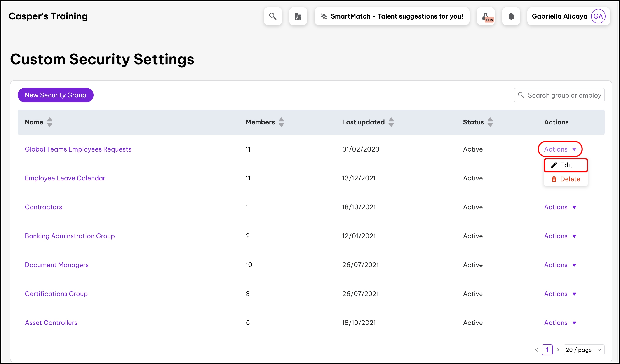Click the notifications bell icon
This screenshot has width=620, height=364.
pyautogui.click(x=511, y=16)
